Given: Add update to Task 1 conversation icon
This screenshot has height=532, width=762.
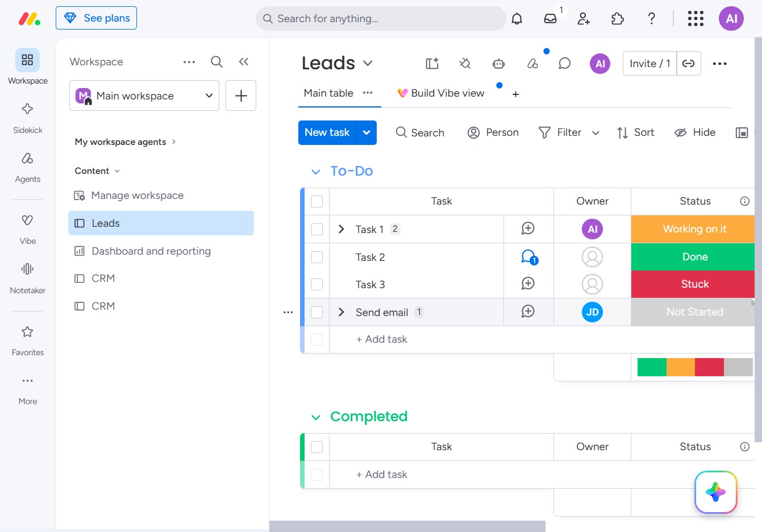Looking at the screenshot, I should 528,228.
